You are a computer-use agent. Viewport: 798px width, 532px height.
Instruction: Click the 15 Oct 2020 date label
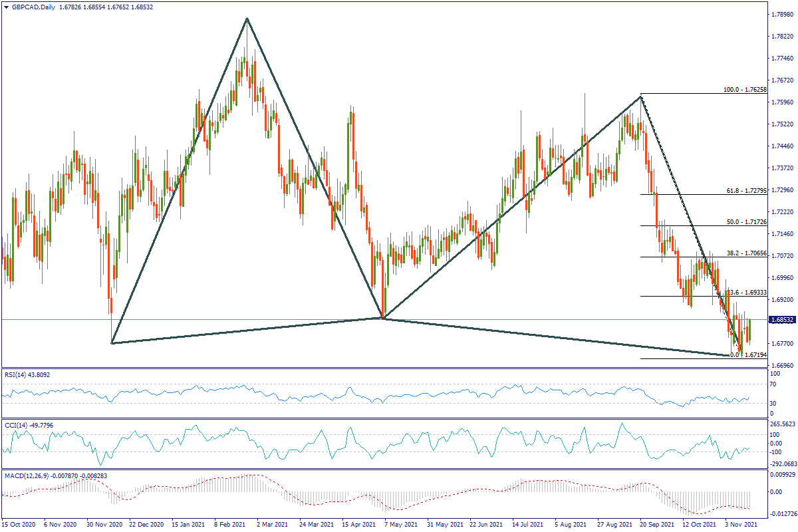point(19,524)
